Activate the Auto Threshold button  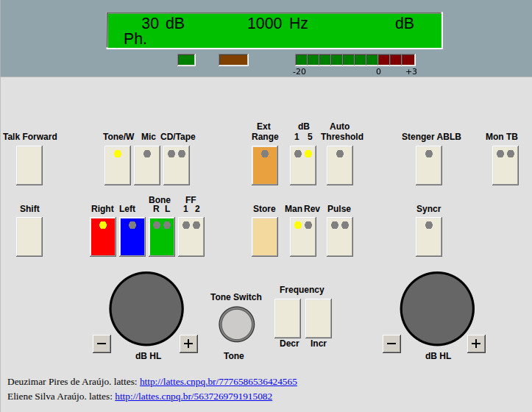pyautogui.click(x=340, y=165)
